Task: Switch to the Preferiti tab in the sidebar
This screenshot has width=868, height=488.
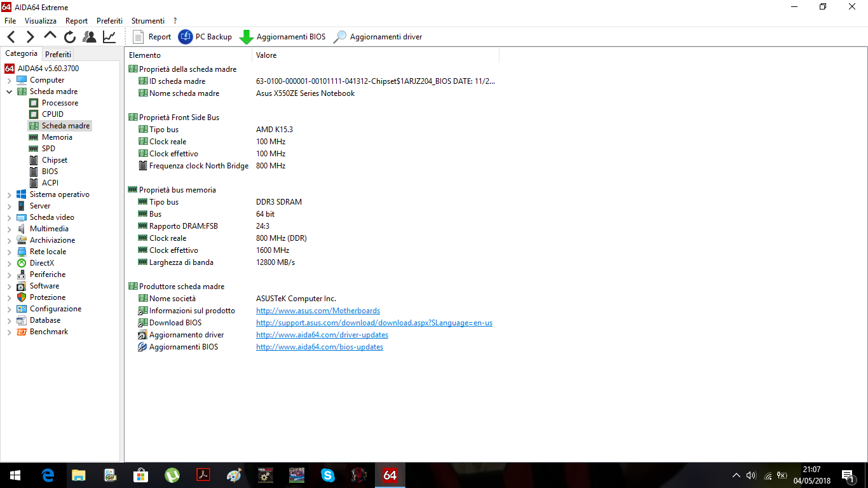Action: pyautogui.click(x=58, y=55)
